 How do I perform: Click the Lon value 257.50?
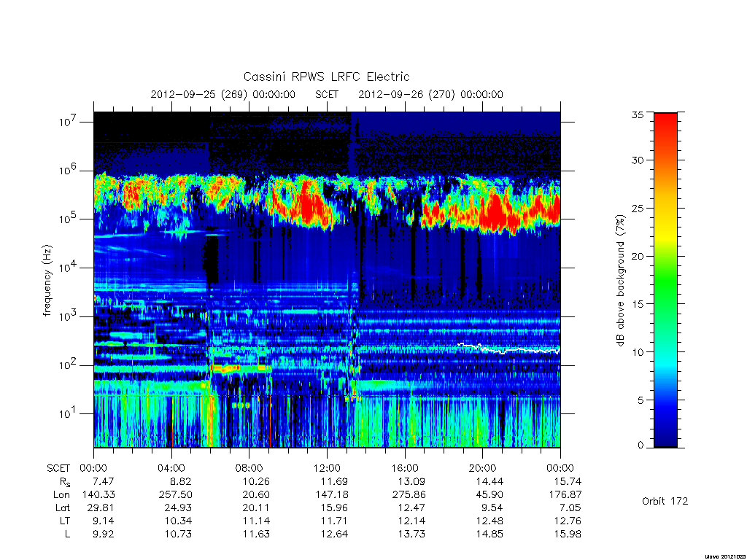click(x=175, y=495)
